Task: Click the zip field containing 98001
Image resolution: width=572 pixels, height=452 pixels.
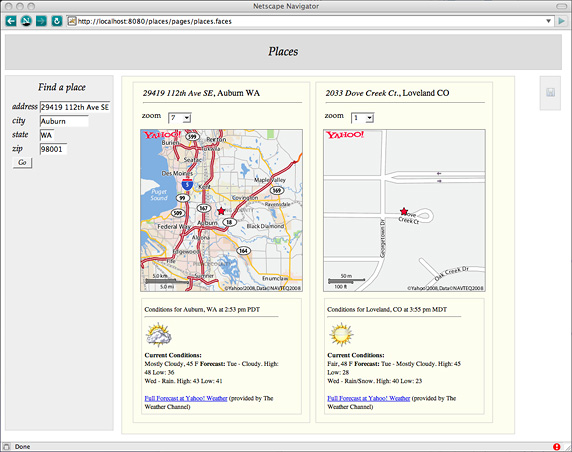Action: coord(53,149)
